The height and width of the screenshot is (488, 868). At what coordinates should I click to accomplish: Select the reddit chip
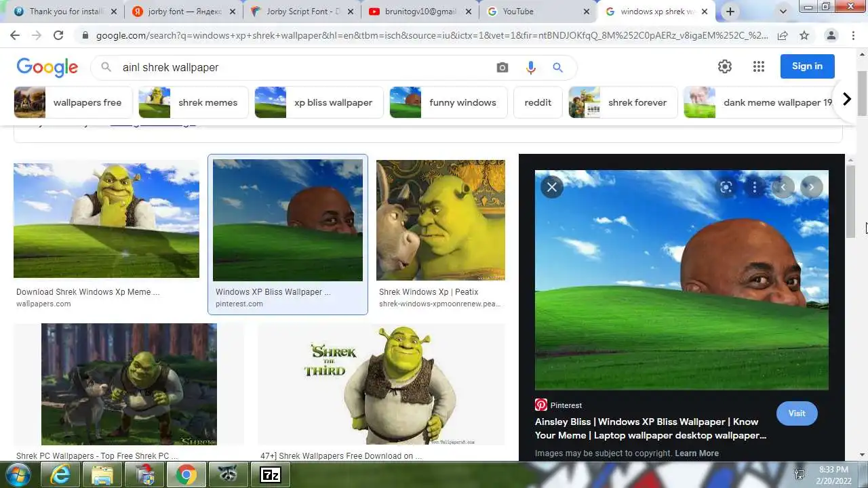pos(538,102)
